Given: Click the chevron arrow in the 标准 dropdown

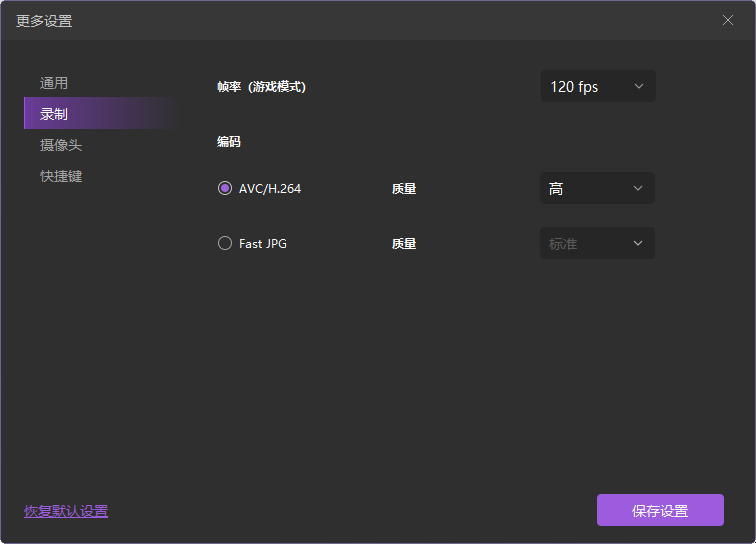Looking at the screenshot, I should [x=639, y=243].
